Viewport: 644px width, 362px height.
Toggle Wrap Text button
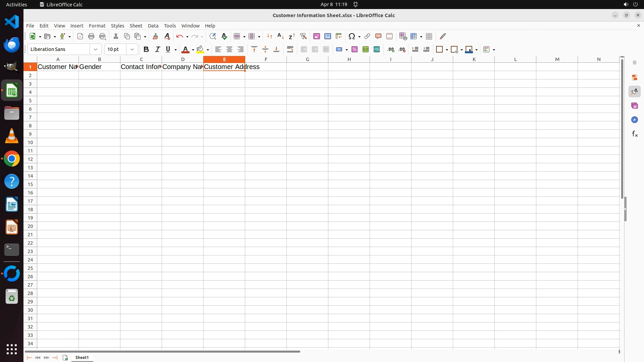(290, 49)
